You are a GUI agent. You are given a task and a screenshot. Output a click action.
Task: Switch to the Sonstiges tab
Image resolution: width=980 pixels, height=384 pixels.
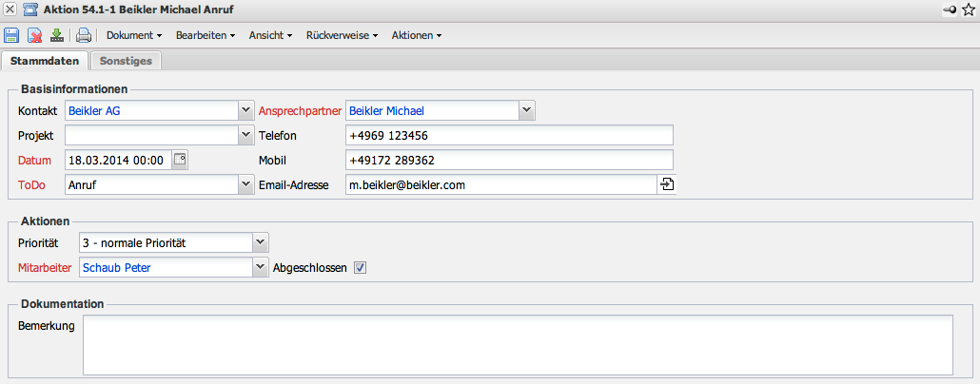pos(127,61)
